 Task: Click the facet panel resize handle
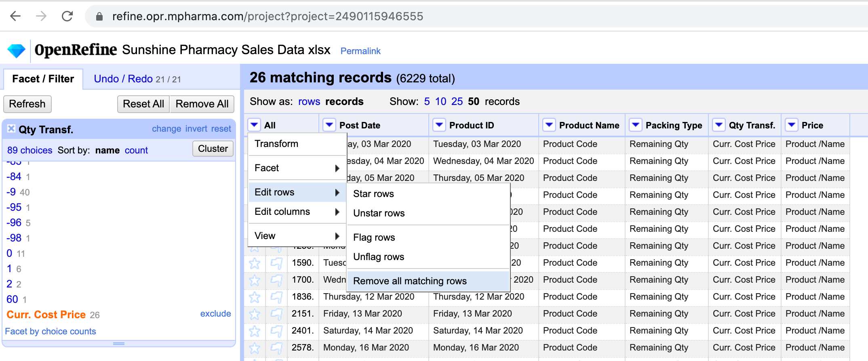pyautogui.click(x=119, y=344)
